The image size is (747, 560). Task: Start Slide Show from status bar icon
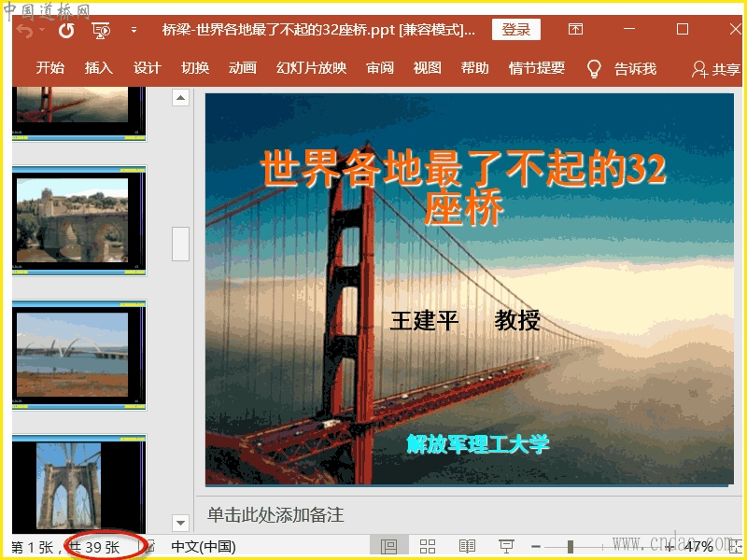[x=506, y=546]
